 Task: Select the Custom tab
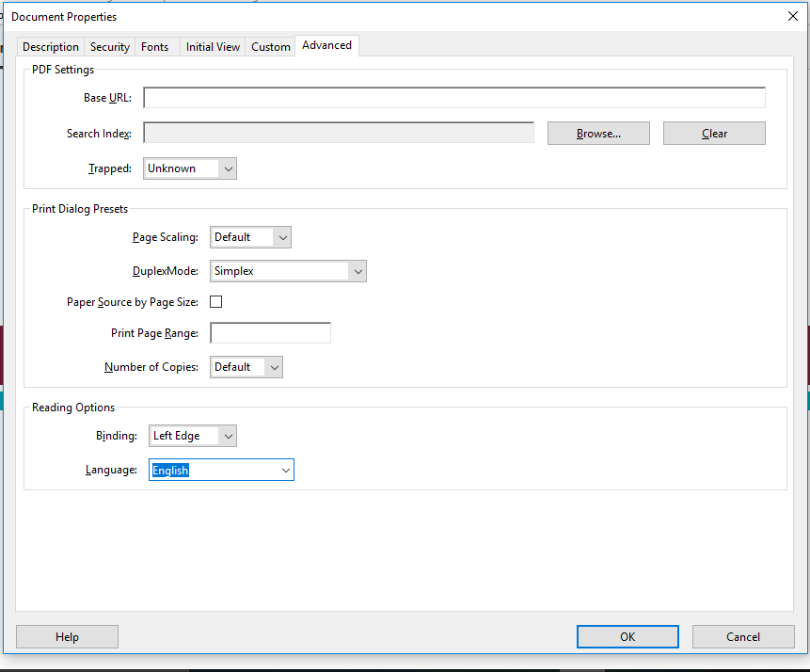(x=270, y=46)
